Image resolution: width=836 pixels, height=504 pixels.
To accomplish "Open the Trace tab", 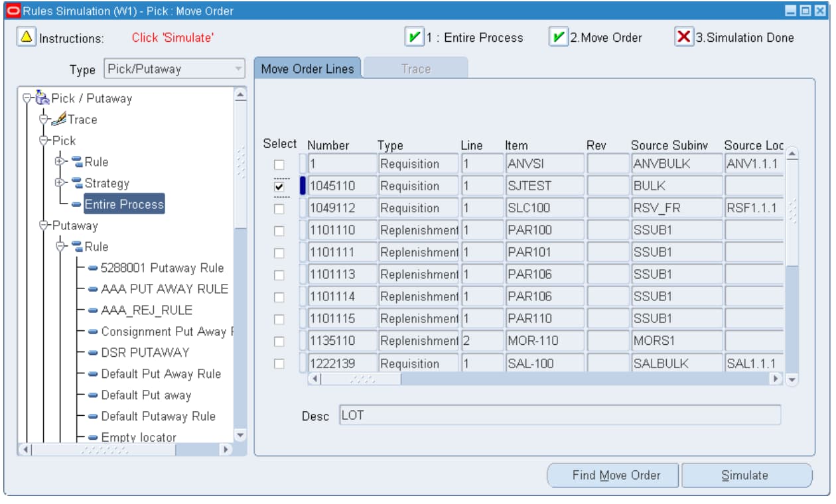I will [415, 69].
